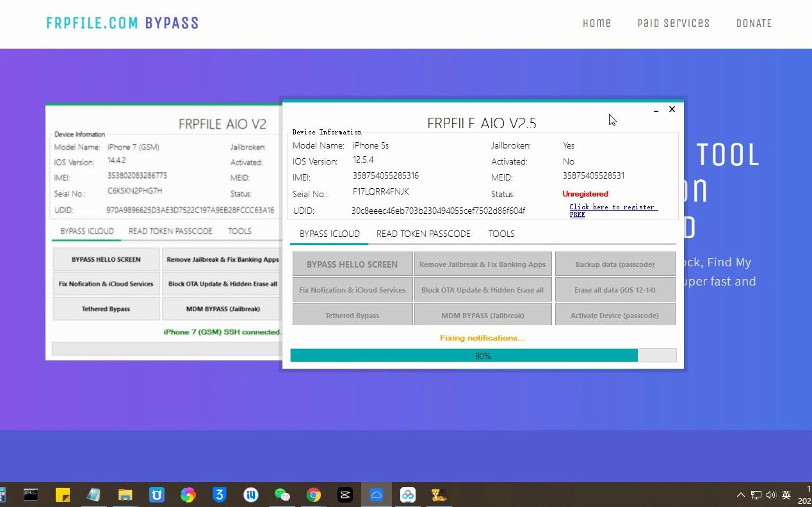This screenshot has width=812, height=507.
Task: Open the iCloud app on the taskbar
Action: pos(377,494)
